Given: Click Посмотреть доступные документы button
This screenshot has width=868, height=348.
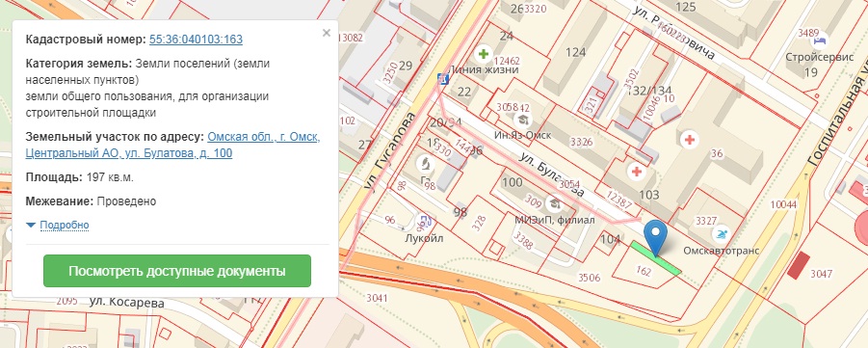Looking at the screenshot, I should (x=177, y=271).
